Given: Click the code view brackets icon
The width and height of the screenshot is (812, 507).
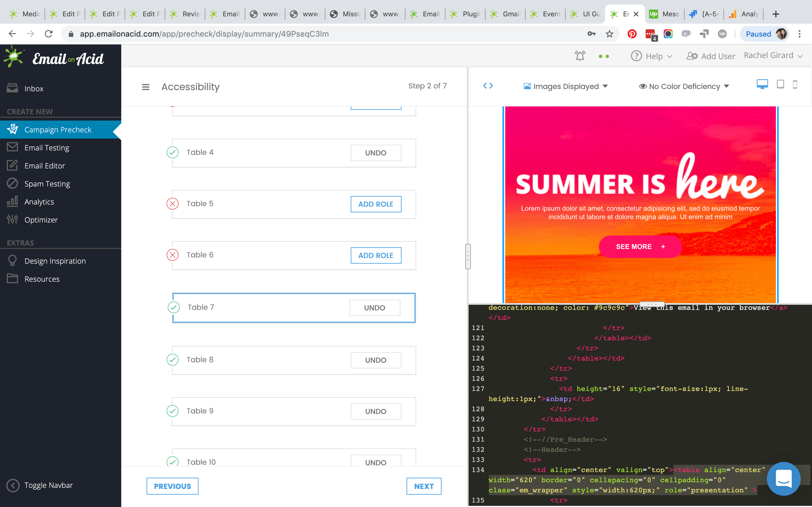Looking at the screenshot, I should (x=488, y=86).
